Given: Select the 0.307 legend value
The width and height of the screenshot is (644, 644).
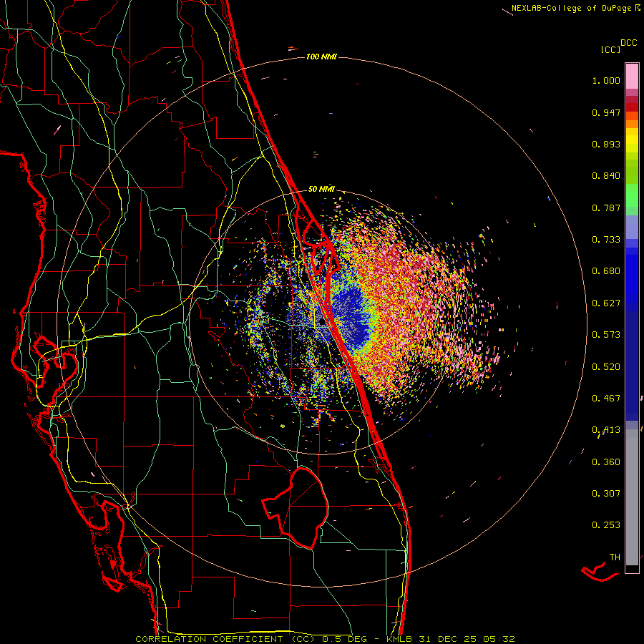Looking at the screenshot, I should [606, 494].
